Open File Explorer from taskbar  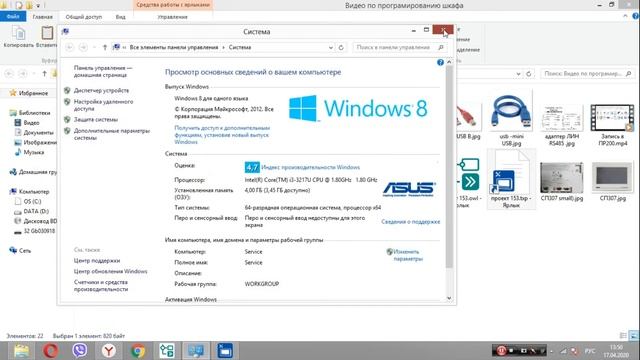coord(21,351)
